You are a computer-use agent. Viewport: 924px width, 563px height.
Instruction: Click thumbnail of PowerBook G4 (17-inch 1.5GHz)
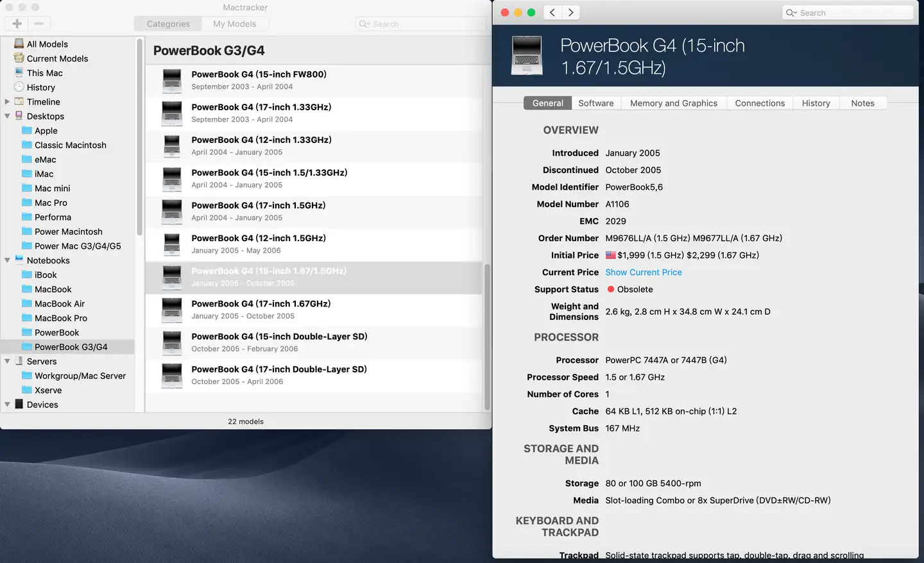172,212
